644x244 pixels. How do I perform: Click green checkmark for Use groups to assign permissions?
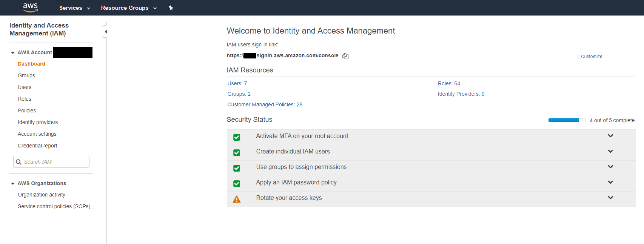click(x=237, y=168)
